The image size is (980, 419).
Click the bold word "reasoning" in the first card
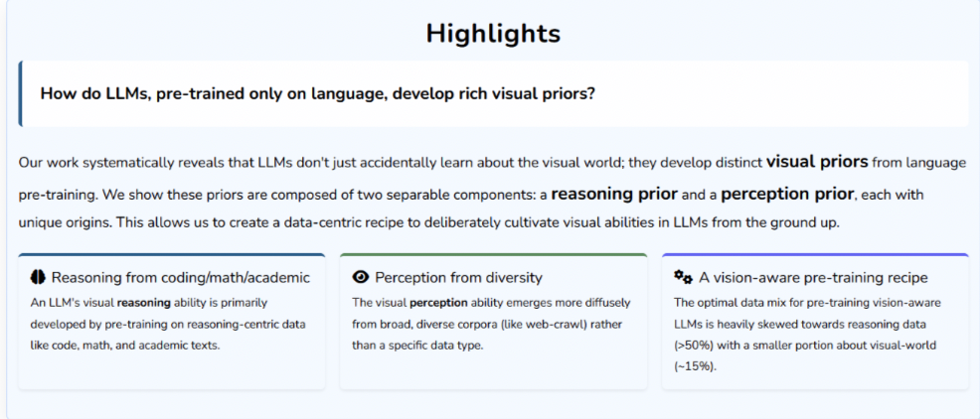click(x=144, y=302)
